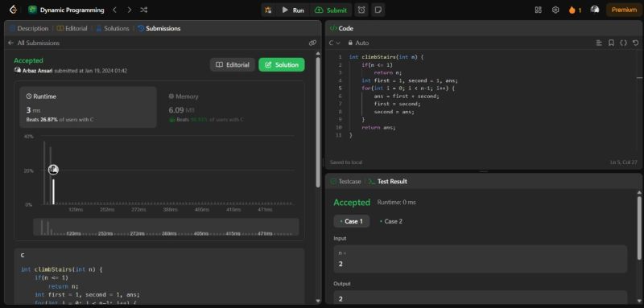Switch to the Testcase tab
644x308 pixels.
pos(346,181)
